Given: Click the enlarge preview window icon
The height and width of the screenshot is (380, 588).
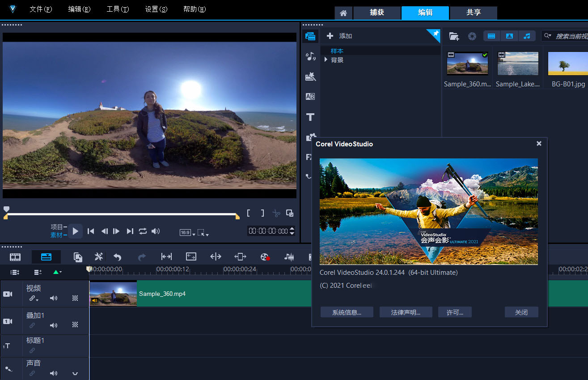Looking at the screenshot, I should pos(290,213).
